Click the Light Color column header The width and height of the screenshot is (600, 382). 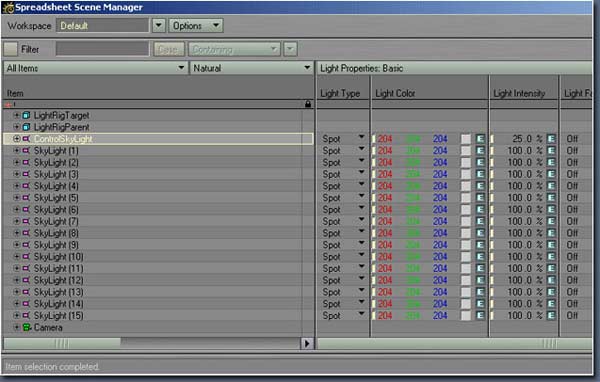point(395,93)
